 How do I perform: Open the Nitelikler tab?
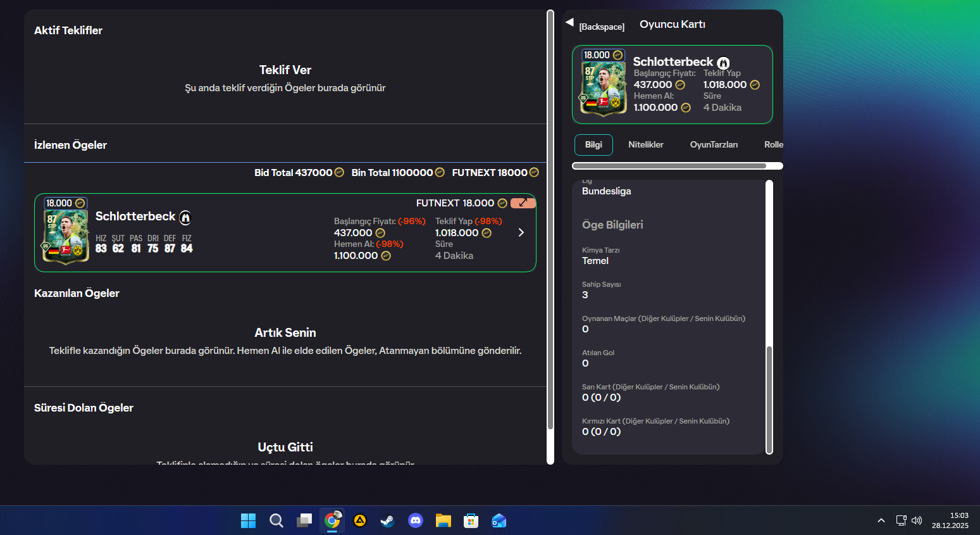tap(646, 144)
